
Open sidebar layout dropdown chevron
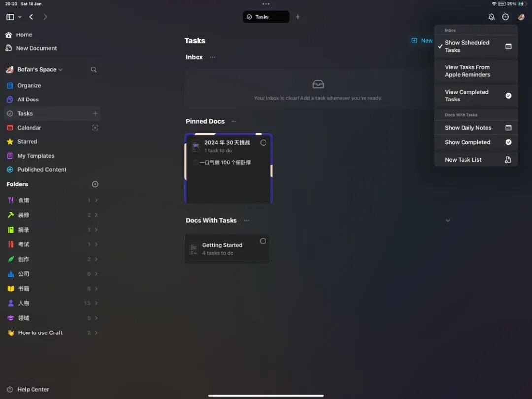click(x=20, y=17)
